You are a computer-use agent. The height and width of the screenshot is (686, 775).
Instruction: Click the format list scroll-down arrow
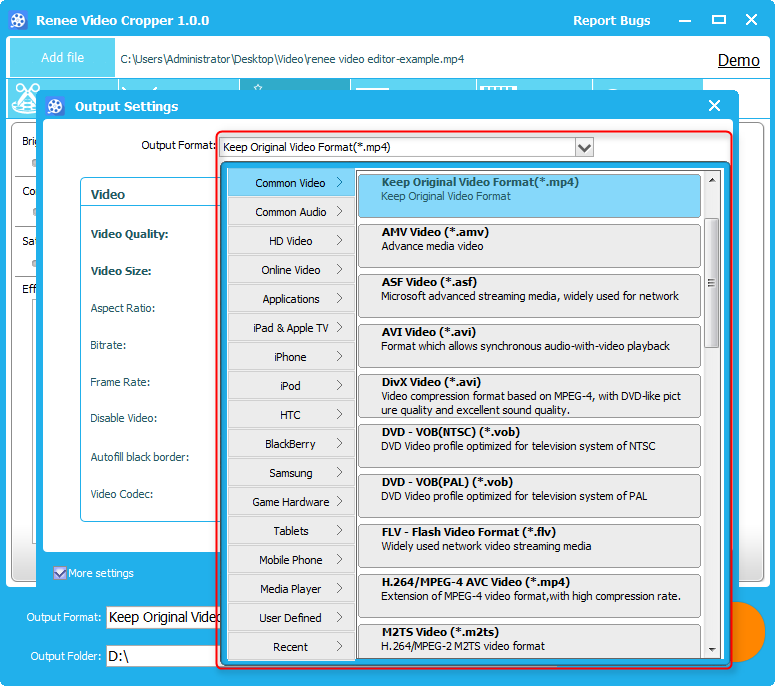click(x=712, y=652)
